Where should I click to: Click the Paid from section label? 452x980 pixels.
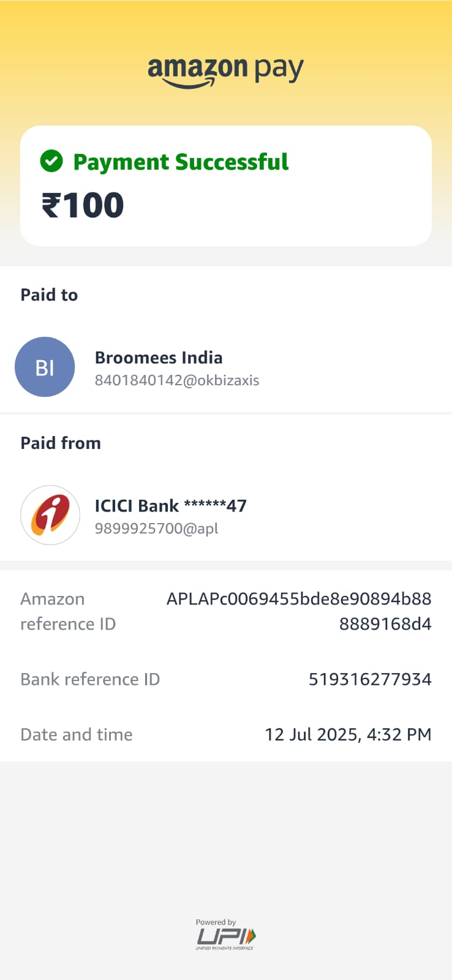click(x=61, y=443)
